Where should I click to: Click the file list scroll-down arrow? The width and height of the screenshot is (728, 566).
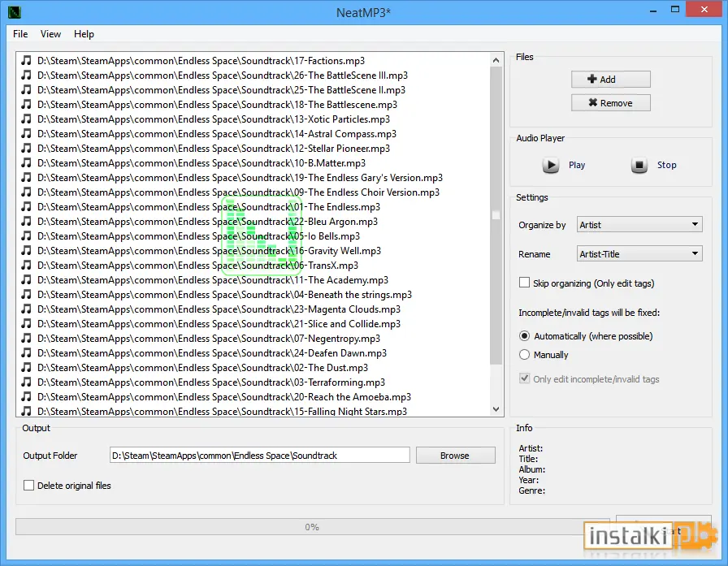point(496,409)
